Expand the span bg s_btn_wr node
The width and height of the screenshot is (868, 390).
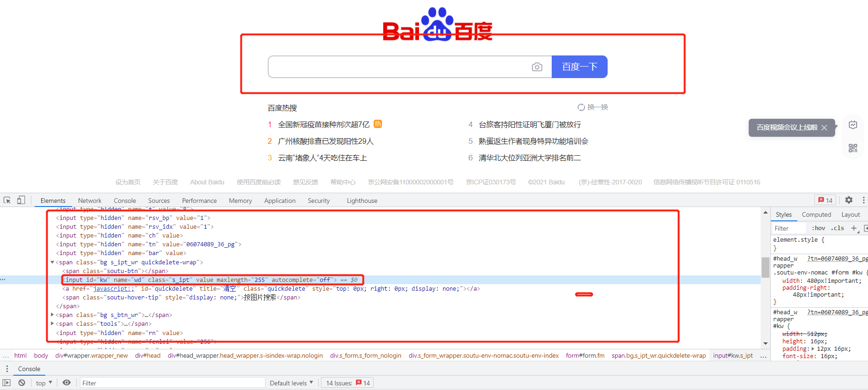(x=52, y=315)
